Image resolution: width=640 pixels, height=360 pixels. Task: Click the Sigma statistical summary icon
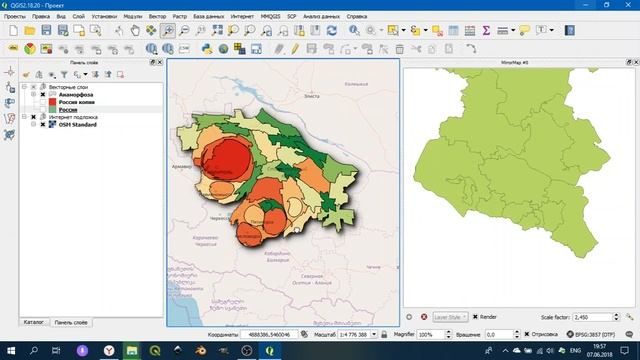click(486, 31)
